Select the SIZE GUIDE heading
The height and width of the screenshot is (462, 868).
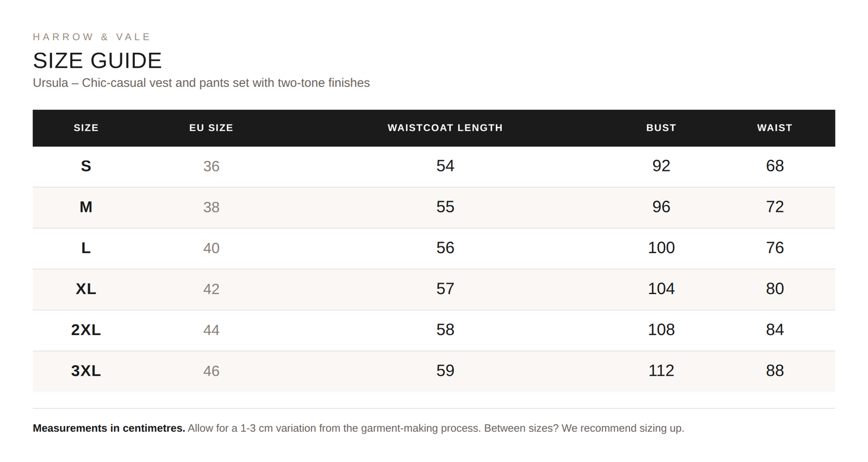point(97,61)
